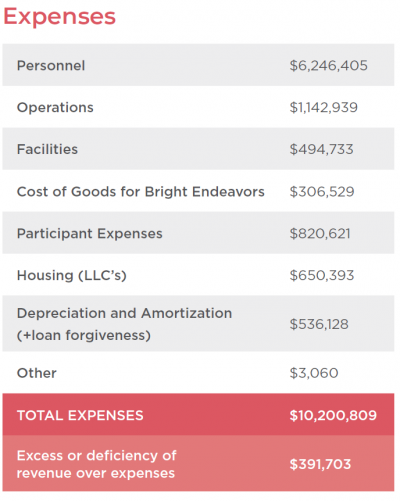Viewport: 400px width, 501px height.
Task: Click the Participant Expenses amount $820,621
Action: pos(320,234)
